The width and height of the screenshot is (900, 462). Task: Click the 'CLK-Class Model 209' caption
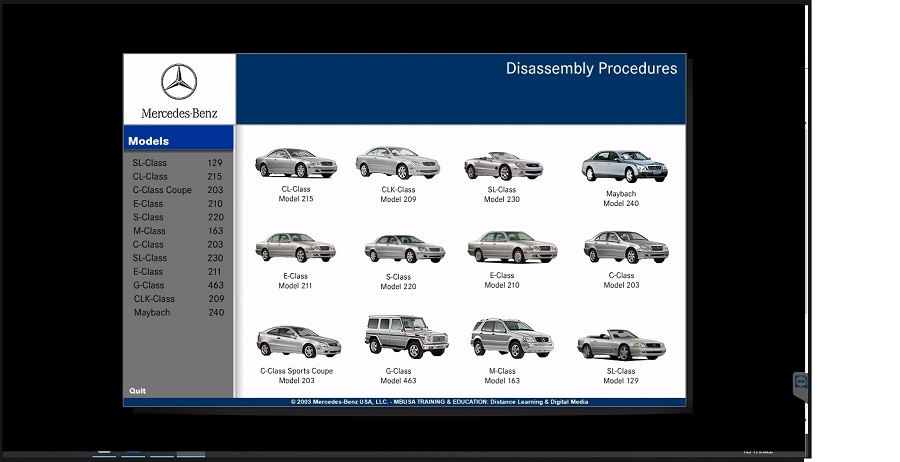[x=398, y=195]
